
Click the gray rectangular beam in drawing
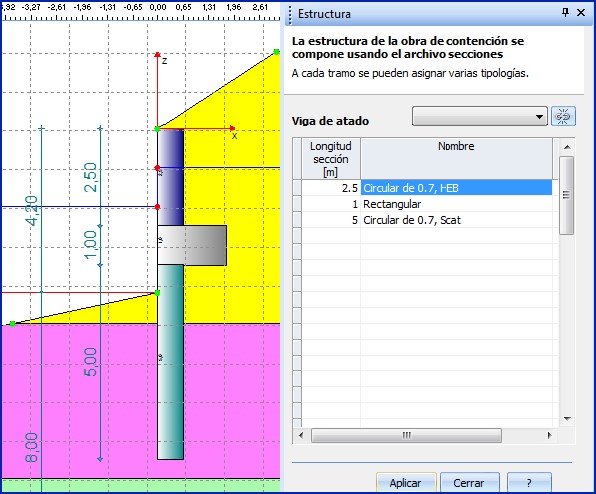pyautogui.click(x=192, y=245)
